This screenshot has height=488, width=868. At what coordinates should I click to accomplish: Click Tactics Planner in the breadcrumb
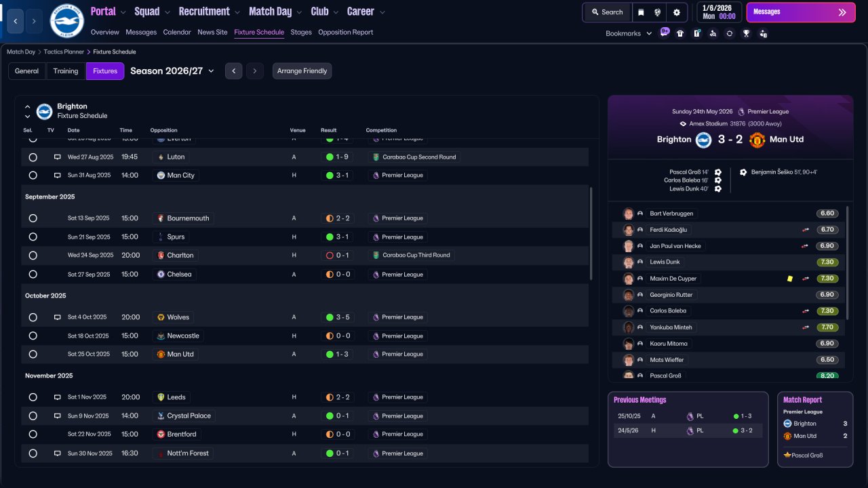click(64, 52)
